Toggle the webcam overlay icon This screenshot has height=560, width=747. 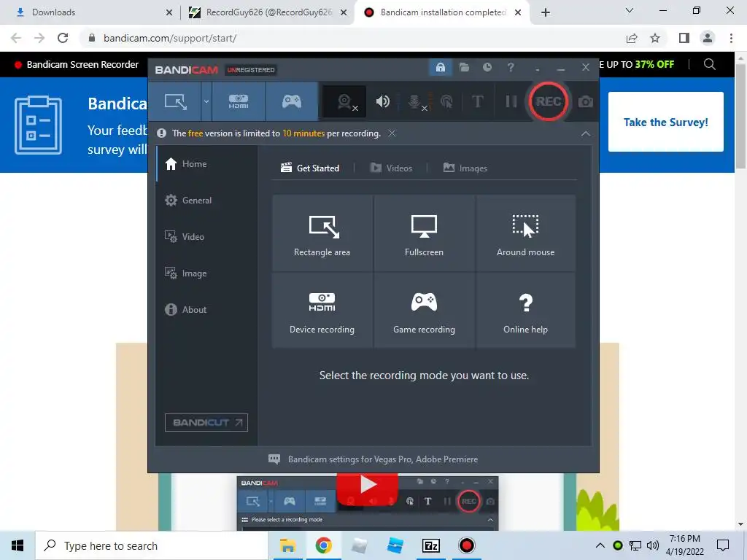point(345,101)
